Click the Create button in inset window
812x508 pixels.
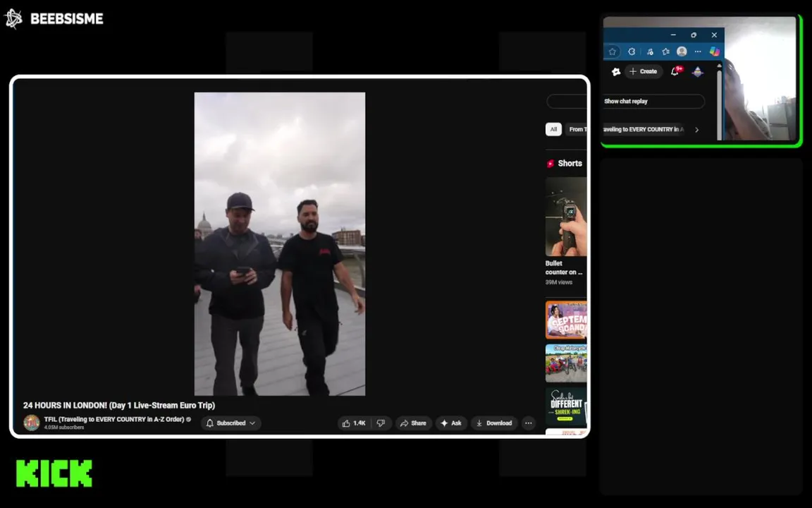point(643,71)
